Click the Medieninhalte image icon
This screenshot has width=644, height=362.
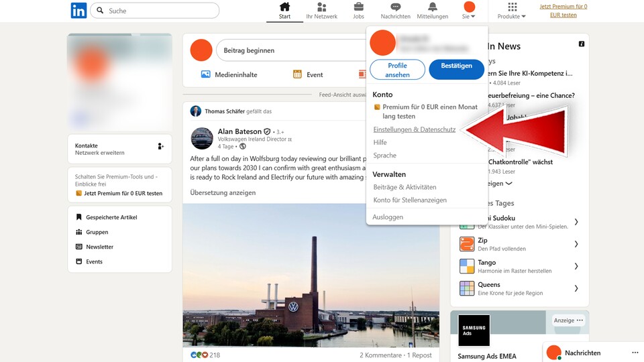click(x=206, y=74)
